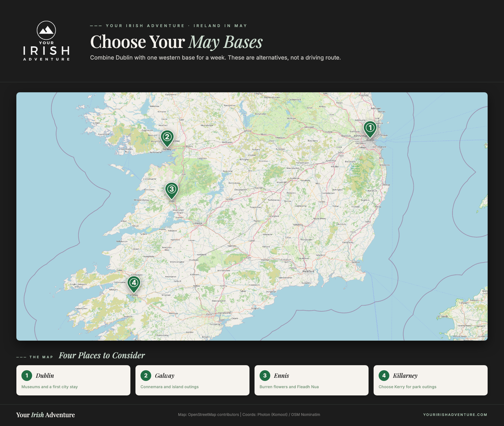Click the green 2 badge on Galway card
Screen dimensions: 504x426
[x=146, y=375]
